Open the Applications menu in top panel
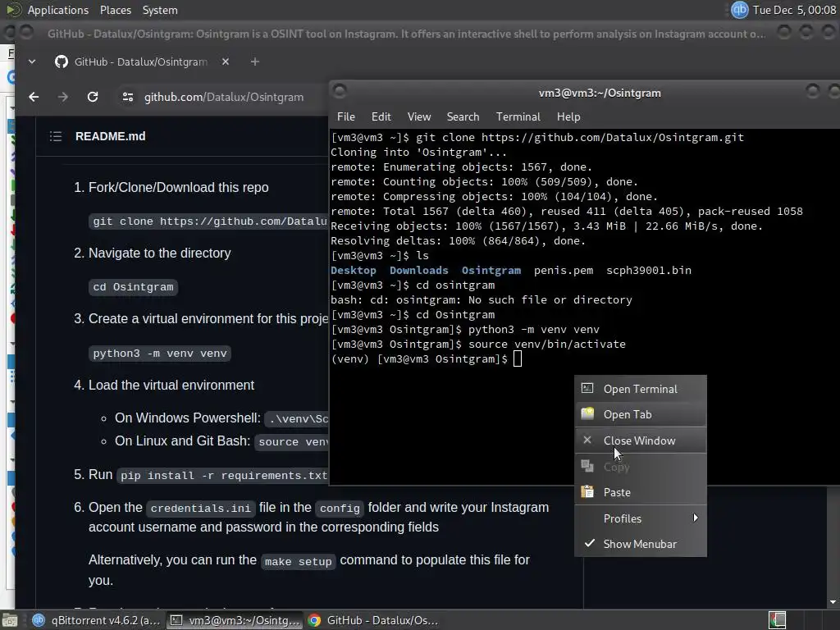 point(58,10)
